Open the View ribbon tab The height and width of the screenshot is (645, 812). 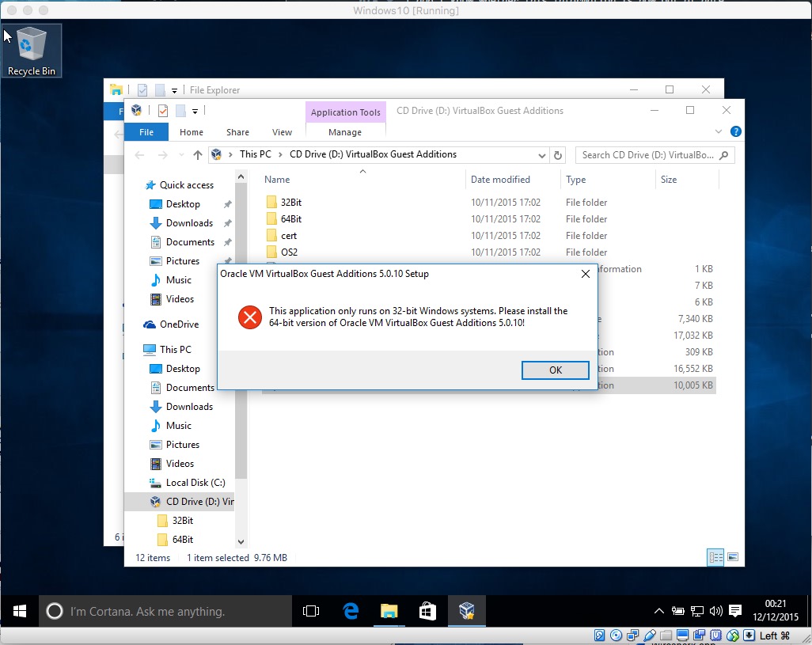[x=282, y=132]
